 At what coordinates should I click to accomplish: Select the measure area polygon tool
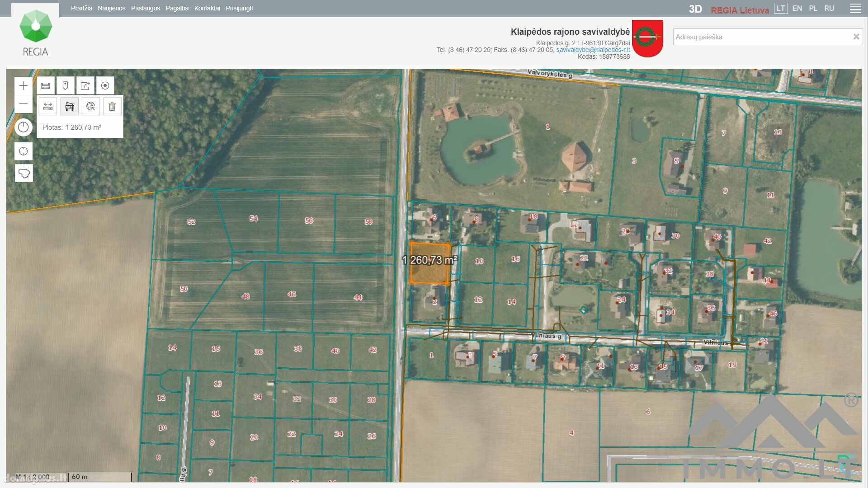70,106
